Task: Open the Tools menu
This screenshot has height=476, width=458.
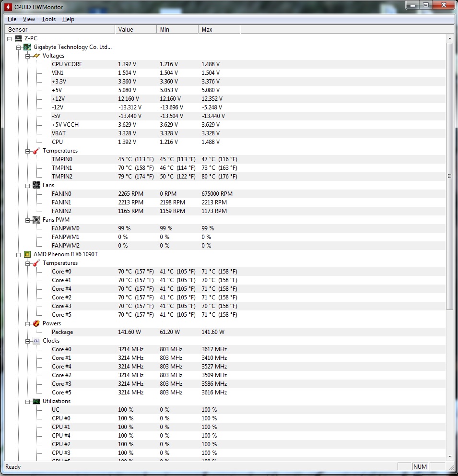Action: click(x=48, y=19)
